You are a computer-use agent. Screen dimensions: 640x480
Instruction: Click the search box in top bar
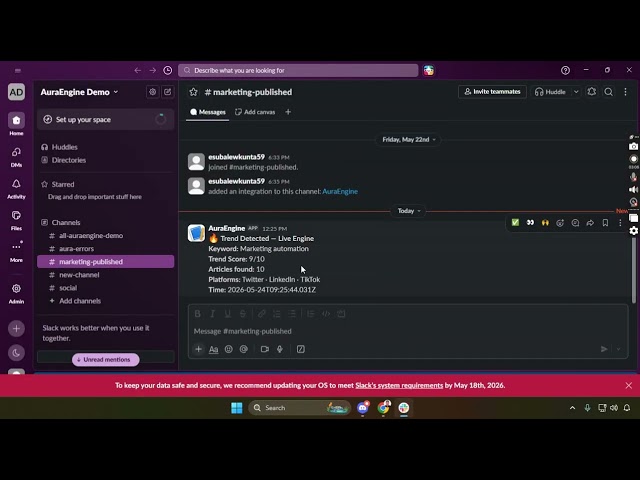coord(298,71)
